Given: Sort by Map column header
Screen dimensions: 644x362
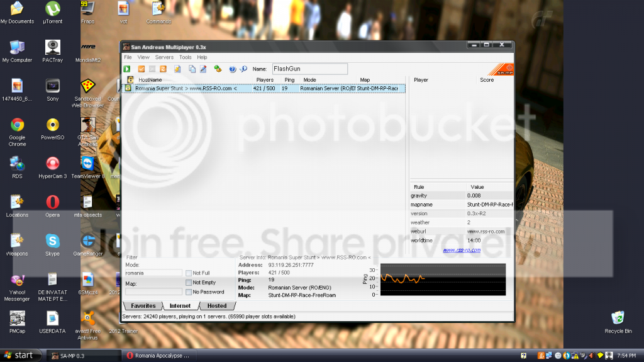Looking at the screenshot, I should coord(365,80).
